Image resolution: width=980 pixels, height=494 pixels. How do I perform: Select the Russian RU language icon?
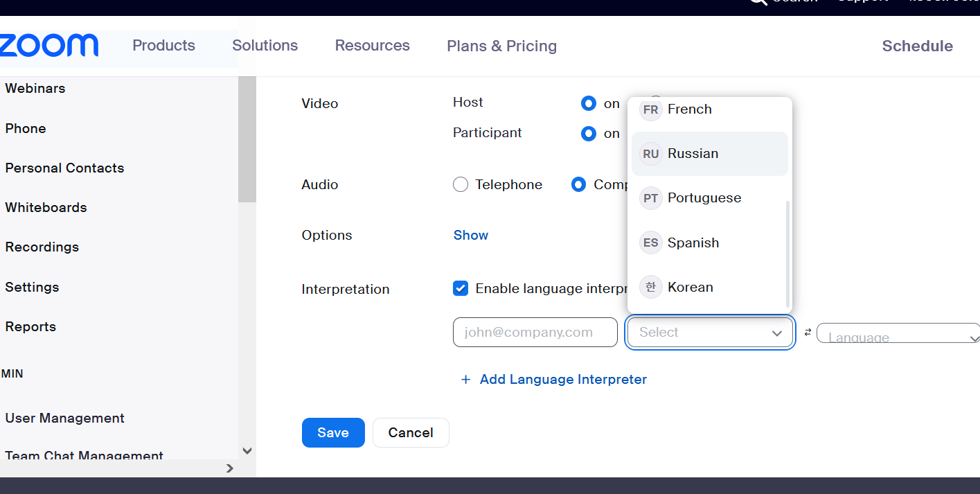[x=650, y=153]
